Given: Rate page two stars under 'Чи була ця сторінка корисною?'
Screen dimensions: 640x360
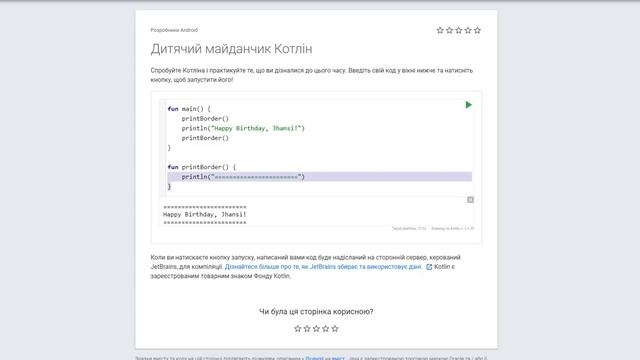Looking at the screenshot, I should (307, 329).
